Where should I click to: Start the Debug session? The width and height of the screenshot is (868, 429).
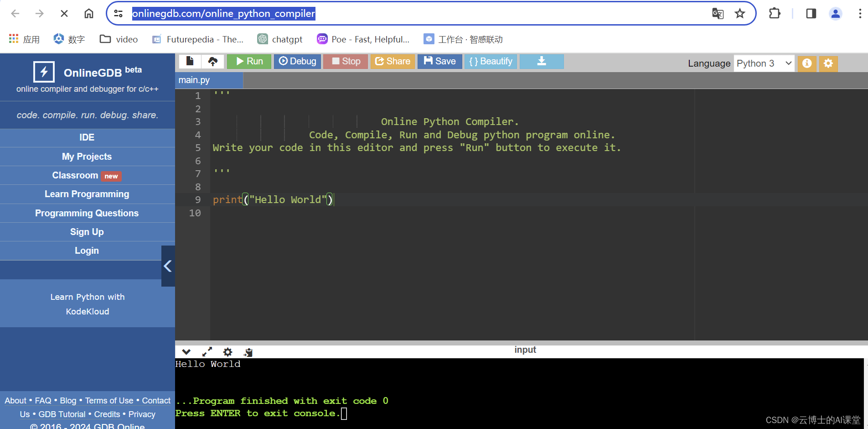tap(297, 61)
